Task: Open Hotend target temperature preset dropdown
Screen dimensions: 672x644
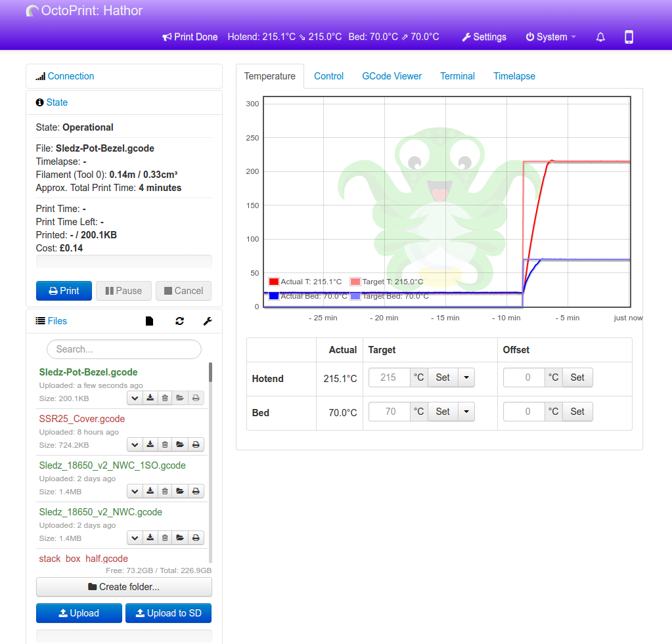Action: point(466,377)
